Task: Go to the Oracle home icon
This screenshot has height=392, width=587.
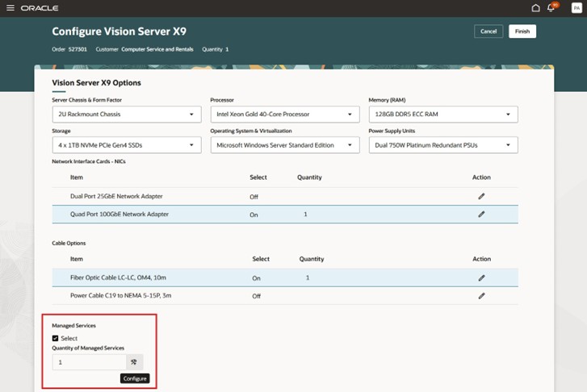Action: 535,8
